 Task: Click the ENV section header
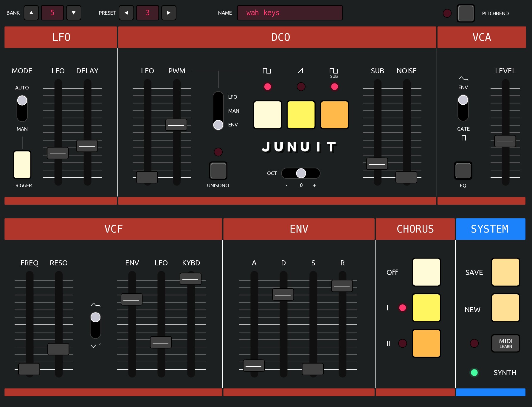pyautogui.click(x=299, y=229)
